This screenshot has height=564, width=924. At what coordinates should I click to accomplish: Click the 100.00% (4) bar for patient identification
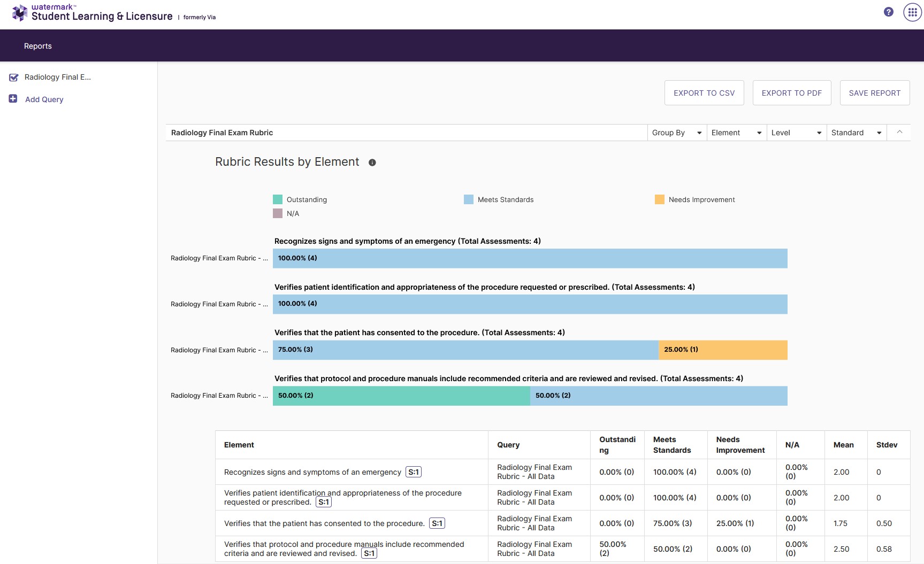[x=530, y=304]
